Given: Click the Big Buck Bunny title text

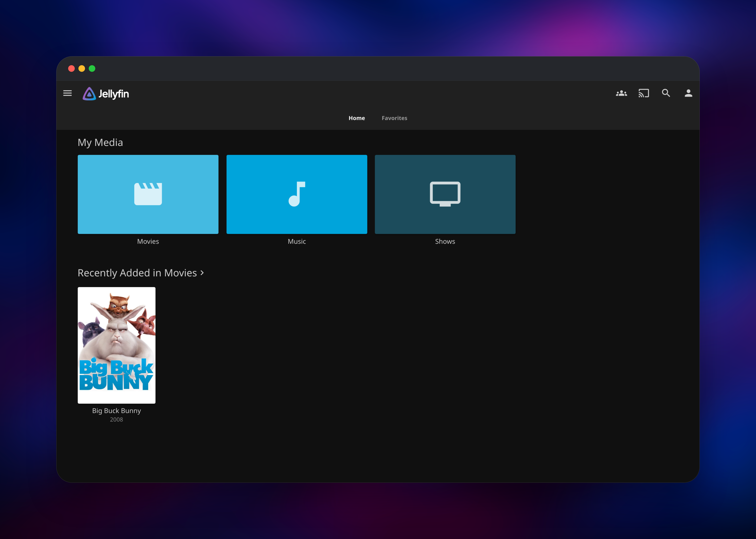Looking at the screenshot, I should (117, 411).
